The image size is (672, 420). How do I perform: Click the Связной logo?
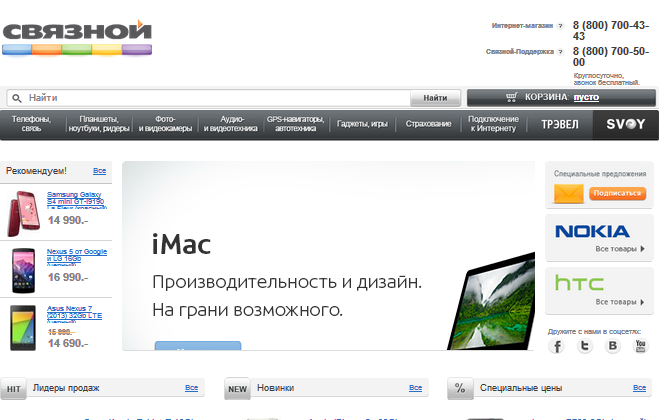(x=77, y=38)
